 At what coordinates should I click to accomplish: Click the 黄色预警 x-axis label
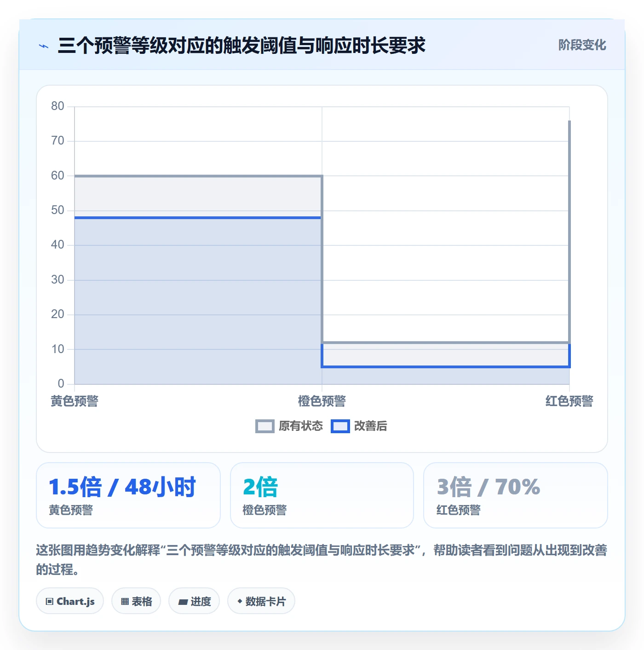point(75,401)
